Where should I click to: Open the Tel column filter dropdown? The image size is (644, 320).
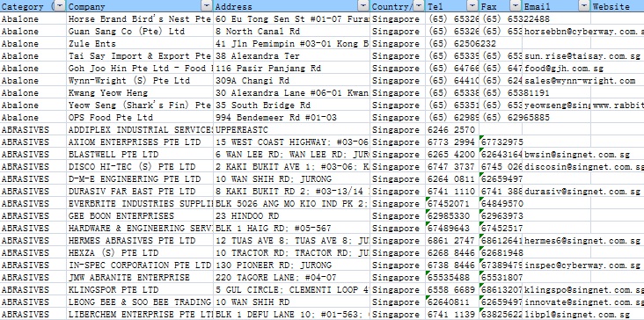[x=473, y=6]
